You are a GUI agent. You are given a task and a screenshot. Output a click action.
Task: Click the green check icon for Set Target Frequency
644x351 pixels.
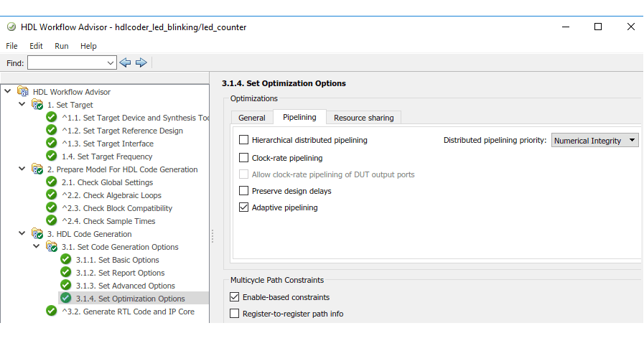click(x=52, y=156)
